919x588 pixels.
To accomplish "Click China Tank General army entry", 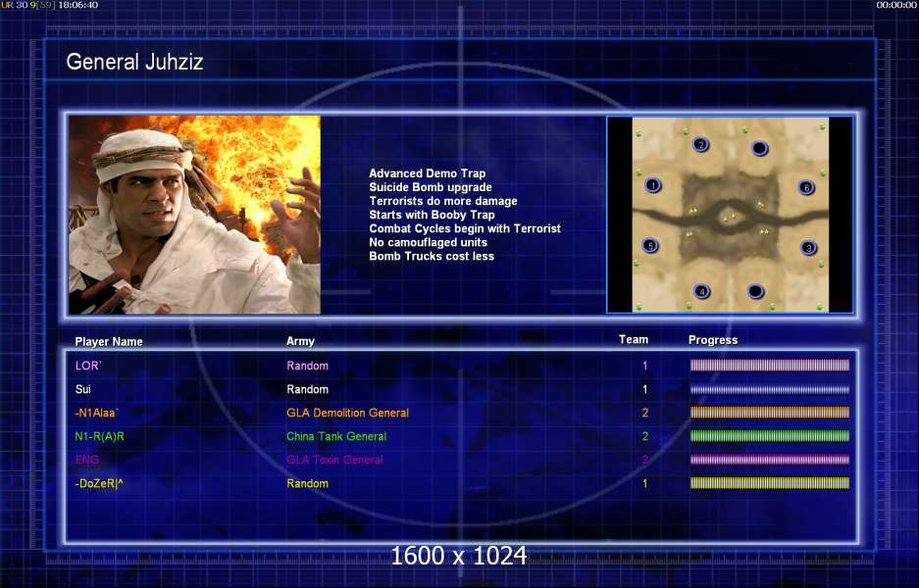I will [x=336, y=436].
